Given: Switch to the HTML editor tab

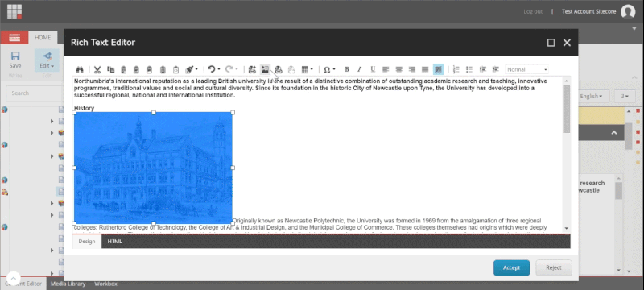Looking at the screenshot, I should (x=114, y=241).
